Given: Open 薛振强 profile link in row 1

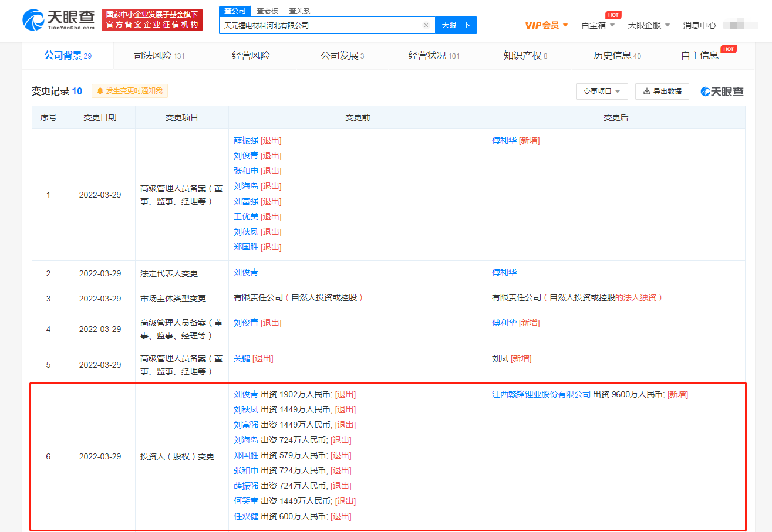Looking at the screenshot, I should pyautogui.click(x=246, y=141).
